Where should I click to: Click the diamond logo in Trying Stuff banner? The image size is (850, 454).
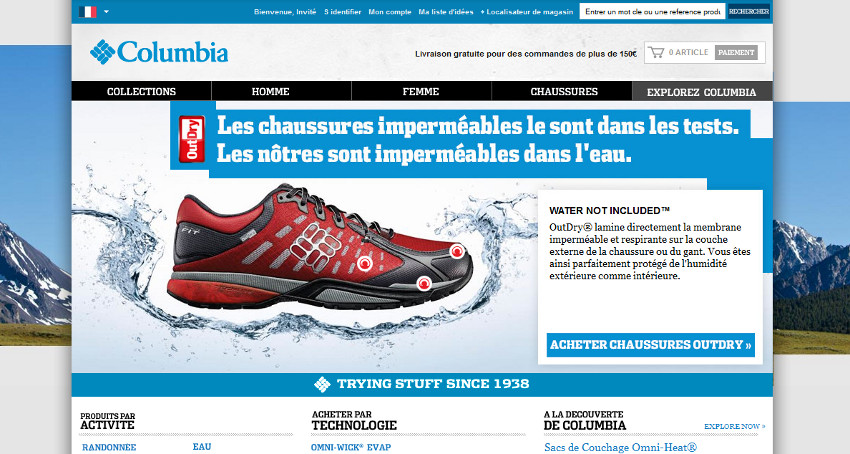322,384
